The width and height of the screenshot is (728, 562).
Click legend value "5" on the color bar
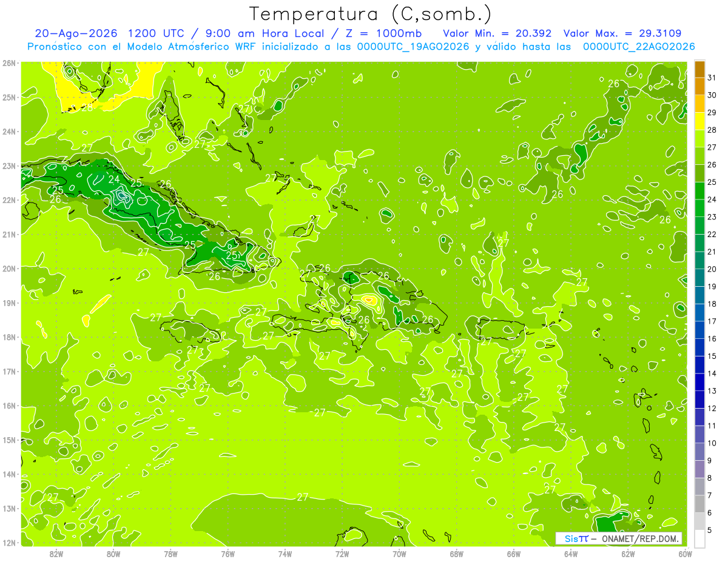(709, 530)
